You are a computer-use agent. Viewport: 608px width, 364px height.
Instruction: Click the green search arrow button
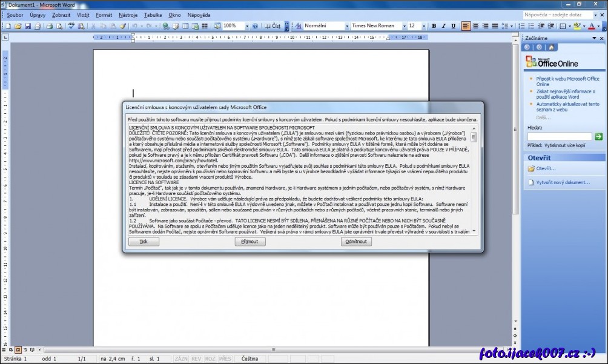pos(599,137)
